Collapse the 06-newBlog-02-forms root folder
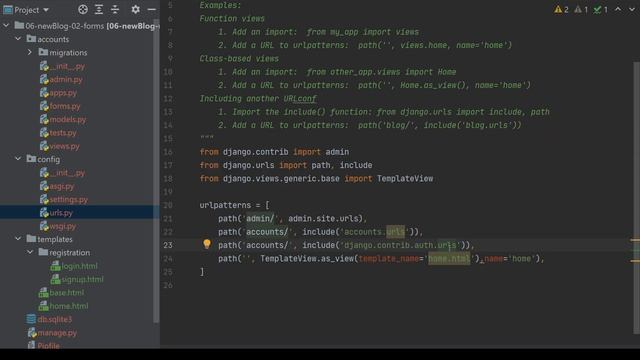The image size is (640, 360). point(7,26)
